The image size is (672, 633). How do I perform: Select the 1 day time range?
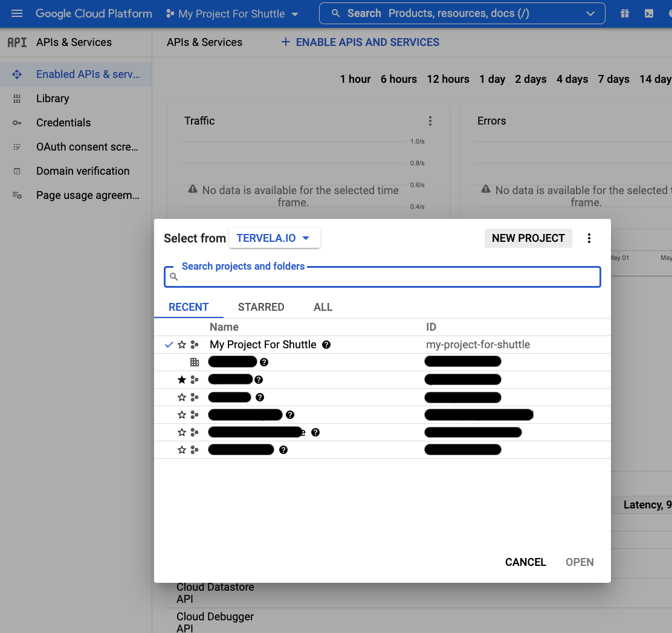[x=492, y=79]
